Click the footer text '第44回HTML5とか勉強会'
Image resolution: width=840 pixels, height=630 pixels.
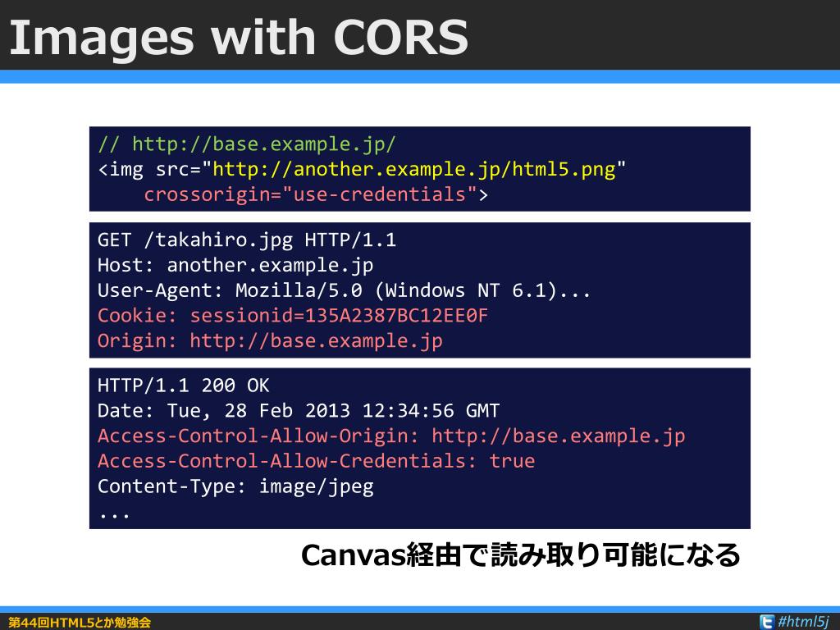tap(80, 622)
